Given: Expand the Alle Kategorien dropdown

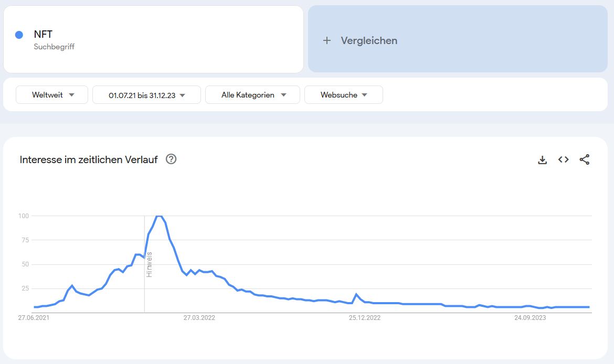Looking at the screenshot, I should point(252,94).
